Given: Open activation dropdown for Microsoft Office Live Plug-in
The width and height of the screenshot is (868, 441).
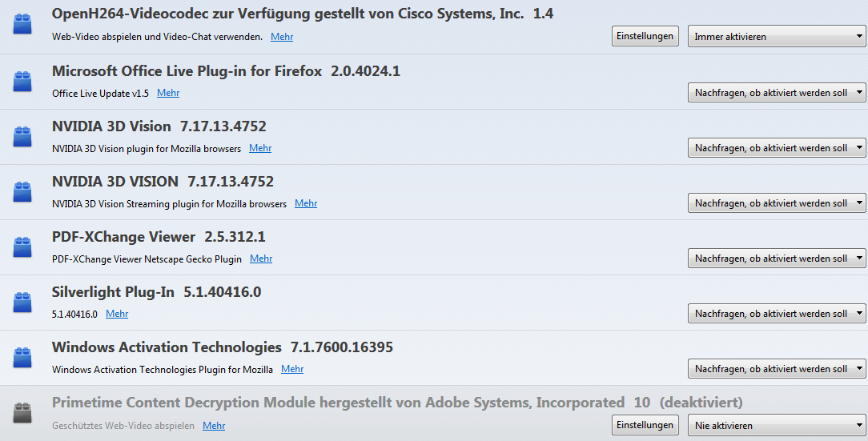Looking at the screenshot, I should pyautogui.click(x=776, y=93).
